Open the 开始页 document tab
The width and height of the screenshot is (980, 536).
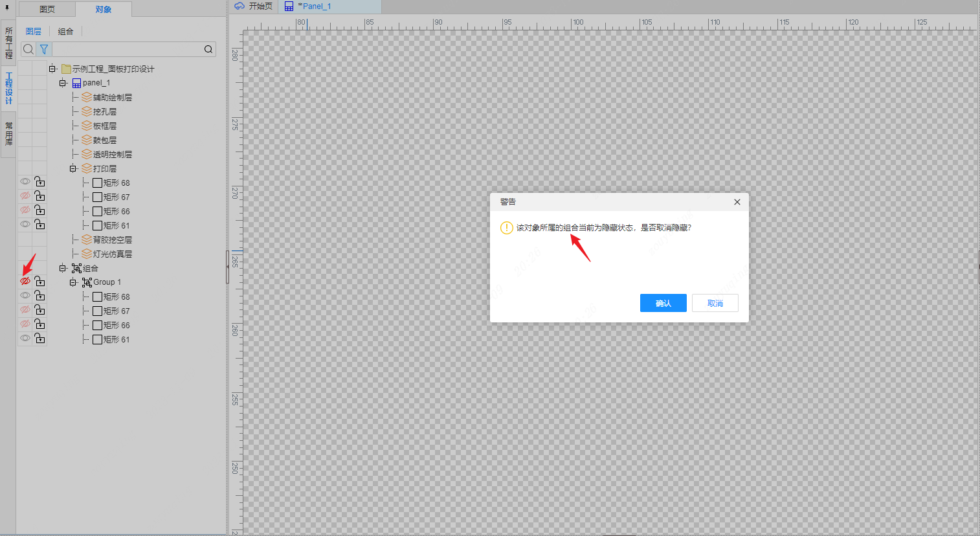point(254,6)
